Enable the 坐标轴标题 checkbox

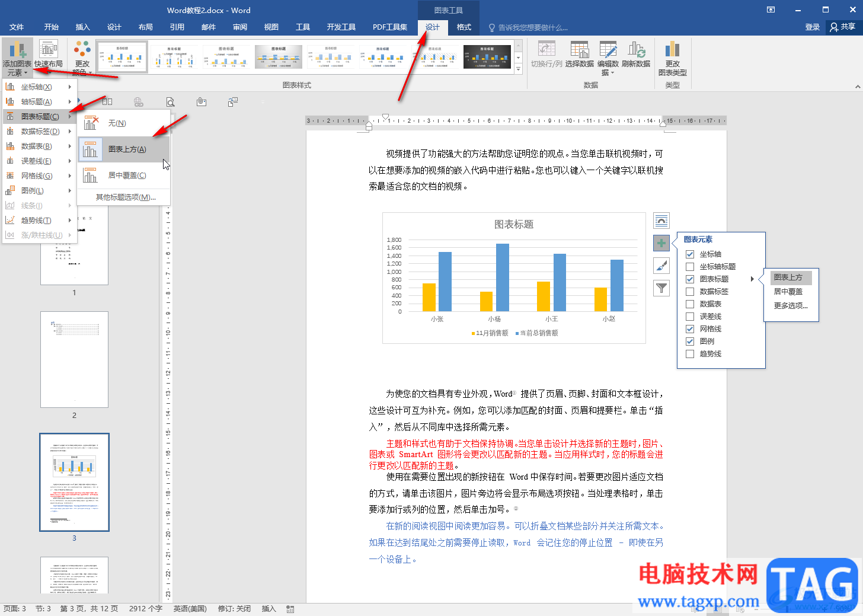click(690, 267)
